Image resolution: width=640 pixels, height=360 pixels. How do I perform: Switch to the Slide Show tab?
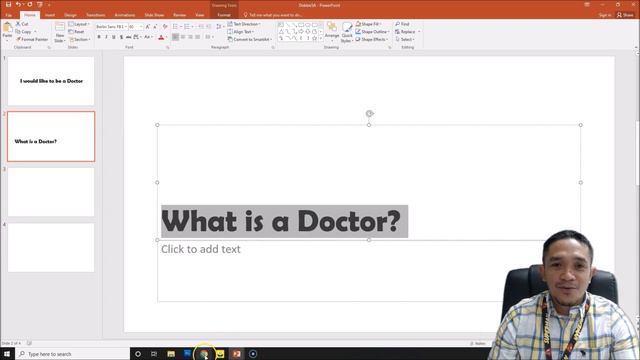pos(154,15)
